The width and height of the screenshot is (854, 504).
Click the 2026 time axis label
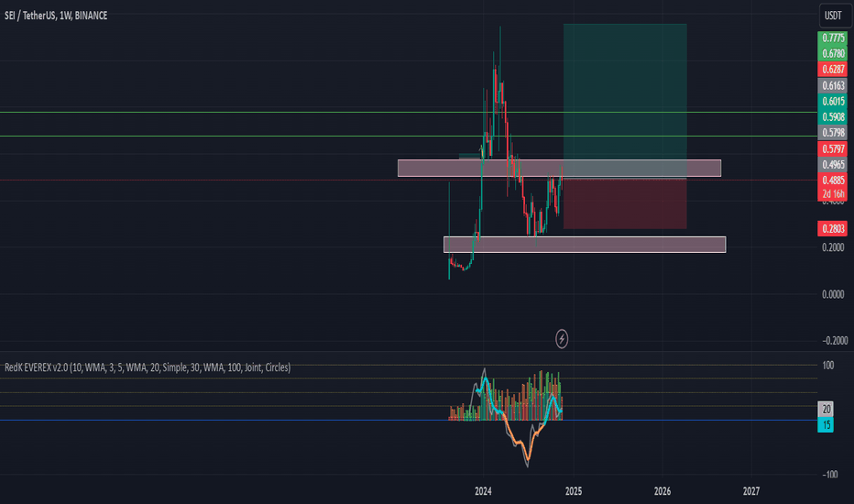(662, 491)
